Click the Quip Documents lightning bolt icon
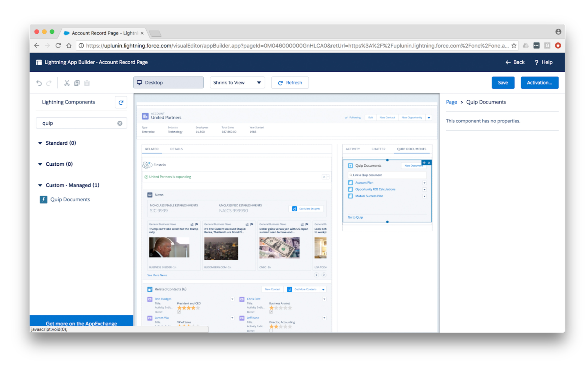Image resolution: width=588 pixels, height=365 pixels. 43,199
